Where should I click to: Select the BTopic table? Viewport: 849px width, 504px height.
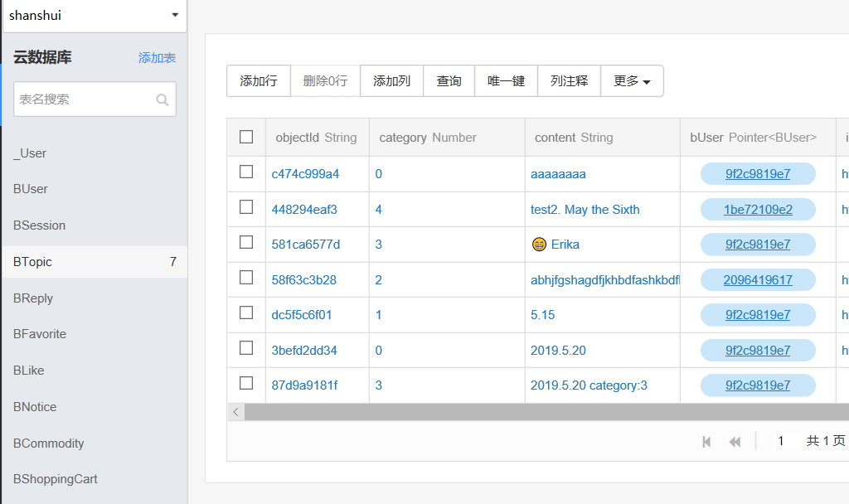pos(95,262)
